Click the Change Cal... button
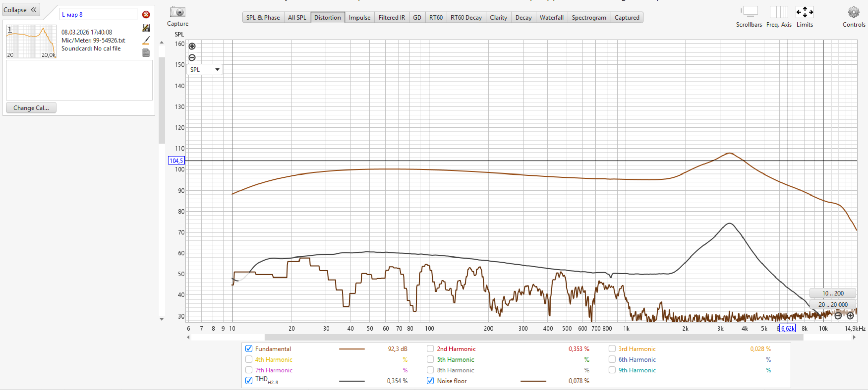Image resolution: width=868 pixels, height=390 pixels. point(31,108)
